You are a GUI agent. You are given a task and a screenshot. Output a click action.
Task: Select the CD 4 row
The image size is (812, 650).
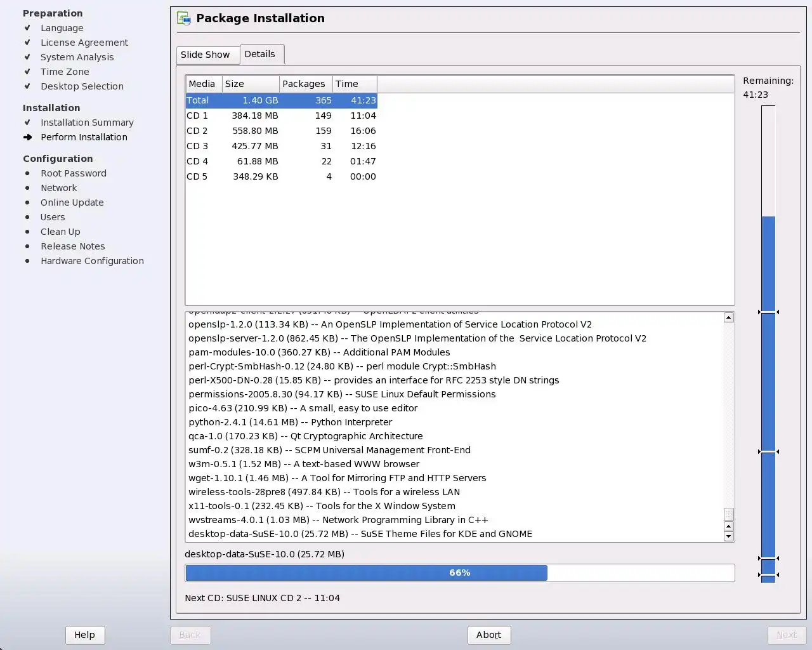point(282,161)
